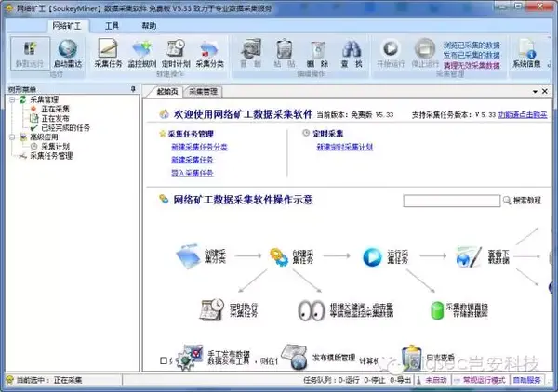
Task: Click the 创建采集分类 diagram icon
Action: [x=188, y=255]
